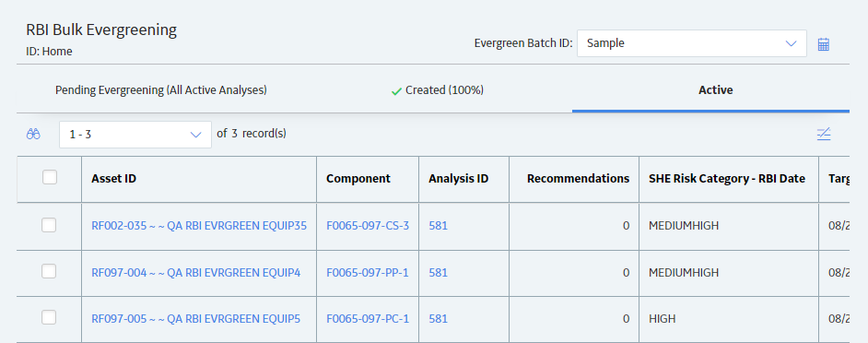
Task: Click the Asset ID column header
Action: click(x=114, y=179)
